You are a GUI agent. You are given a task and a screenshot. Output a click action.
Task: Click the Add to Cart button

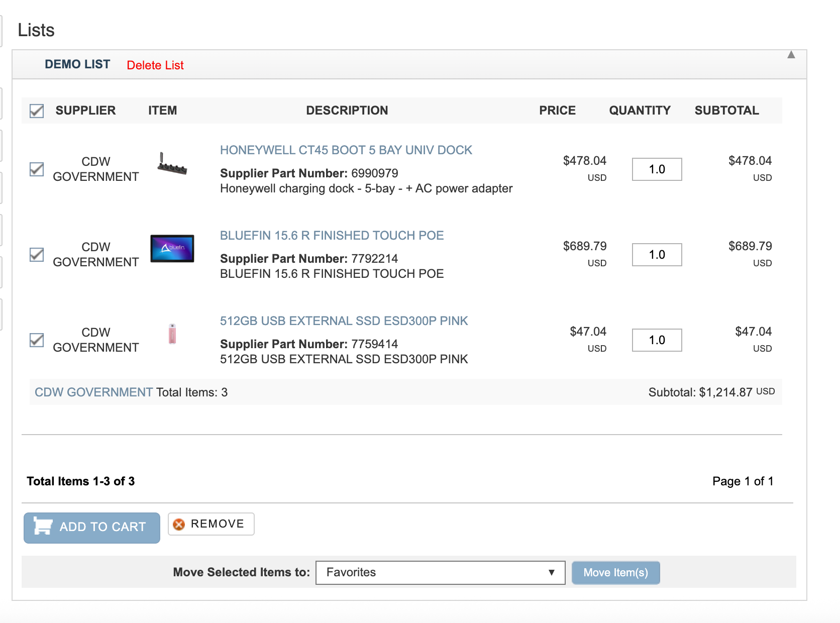tap(92, 528)
